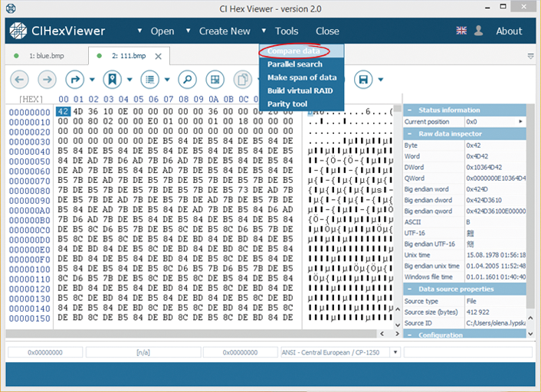Click the Windows file time value
Screen dimensions: 541x392
(x=496, y=277)
